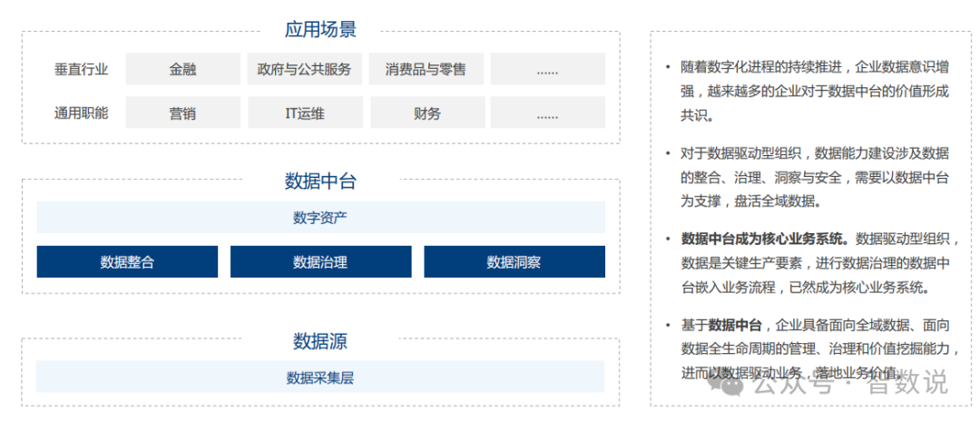Click the 应用场景 section heading
The width and height of the screenshot is (980, 421).
(x=320, y=29)
